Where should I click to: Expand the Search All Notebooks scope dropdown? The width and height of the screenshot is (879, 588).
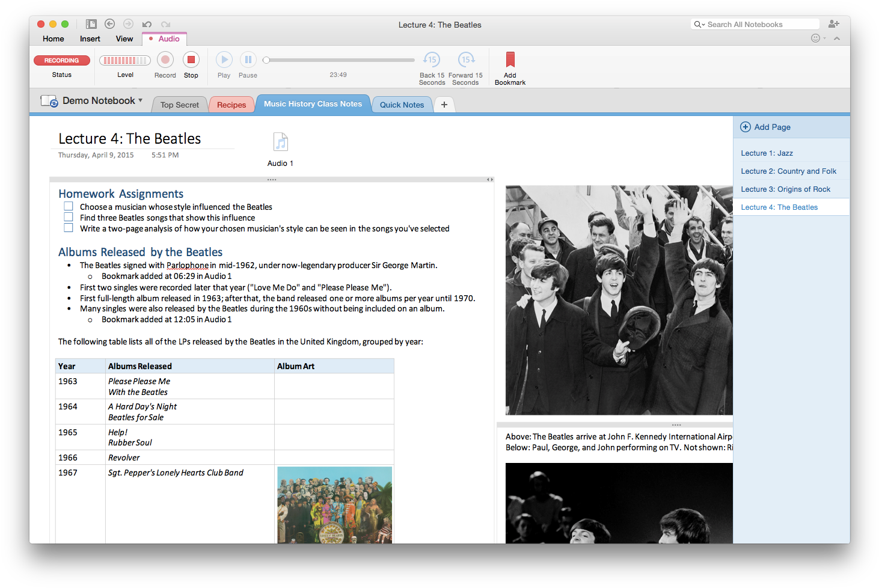coord(702,24)
